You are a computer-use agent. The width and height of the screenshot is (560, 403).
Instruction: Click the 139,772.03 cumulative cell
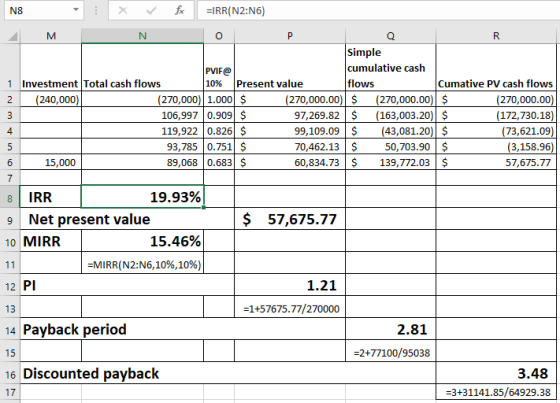(x=390, y=162)
